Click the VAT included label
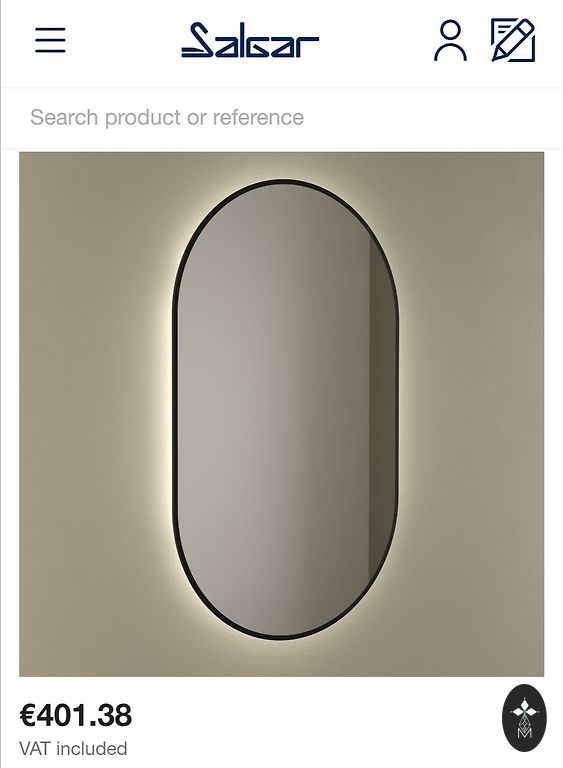 click(73, 748)
